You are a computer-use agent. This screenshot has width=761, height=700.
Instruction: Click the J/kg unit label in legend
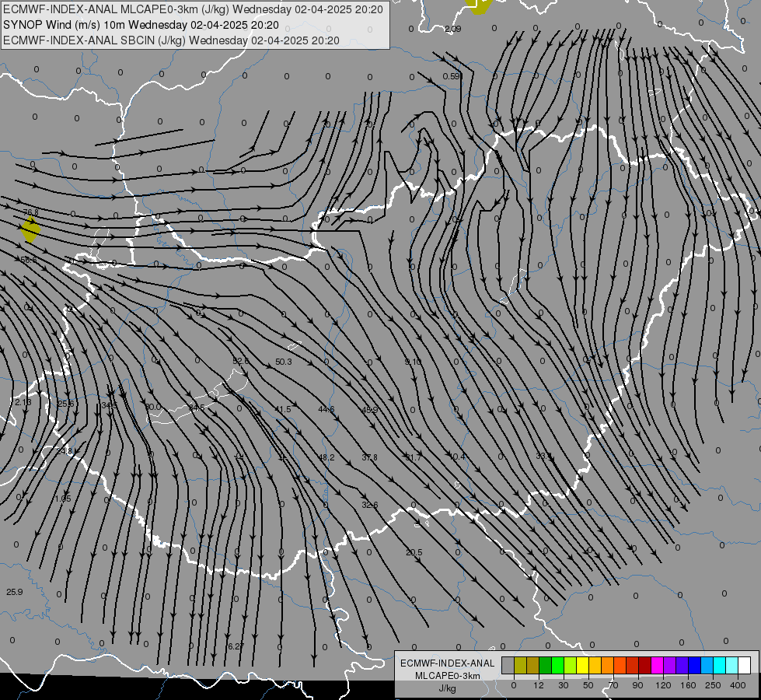pyautogui.click(x=448, y=688)
